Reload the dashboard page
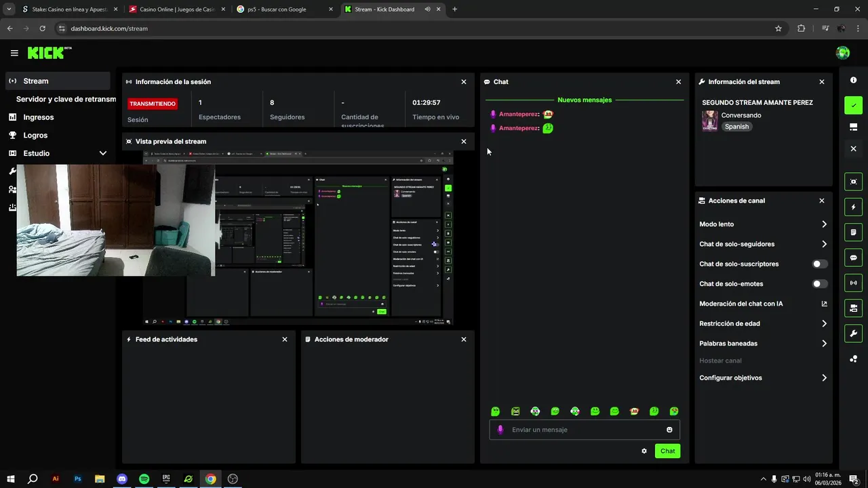The width and height of the screenshot is (868, 488). pos(42,28)
